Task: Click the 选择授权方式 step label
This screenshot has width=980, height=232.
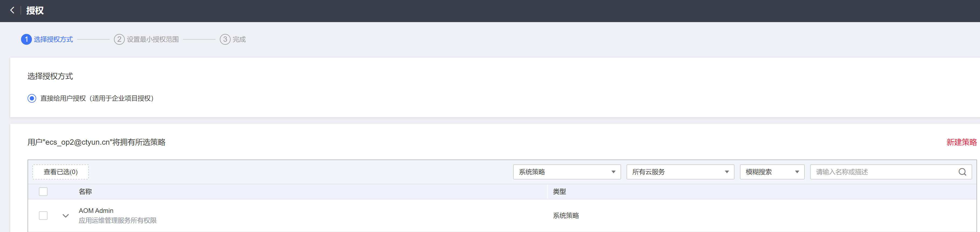Action: [x=53, y=39]
